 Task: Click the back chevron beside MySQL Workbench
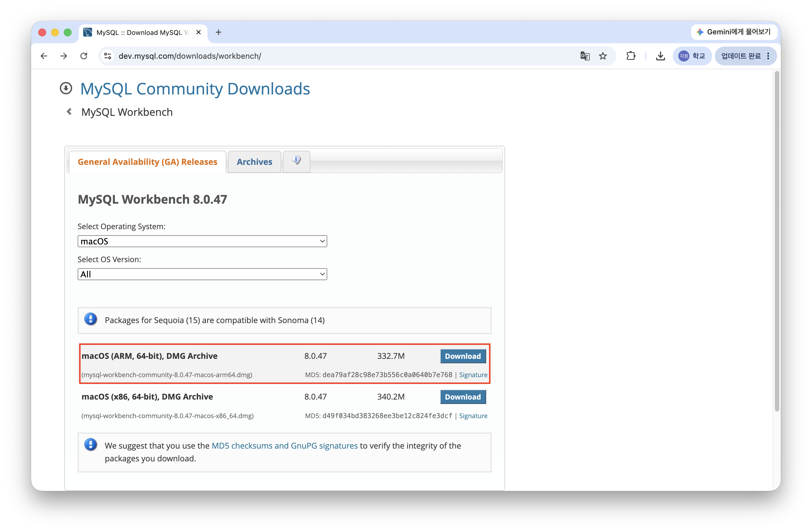[69, 112]
